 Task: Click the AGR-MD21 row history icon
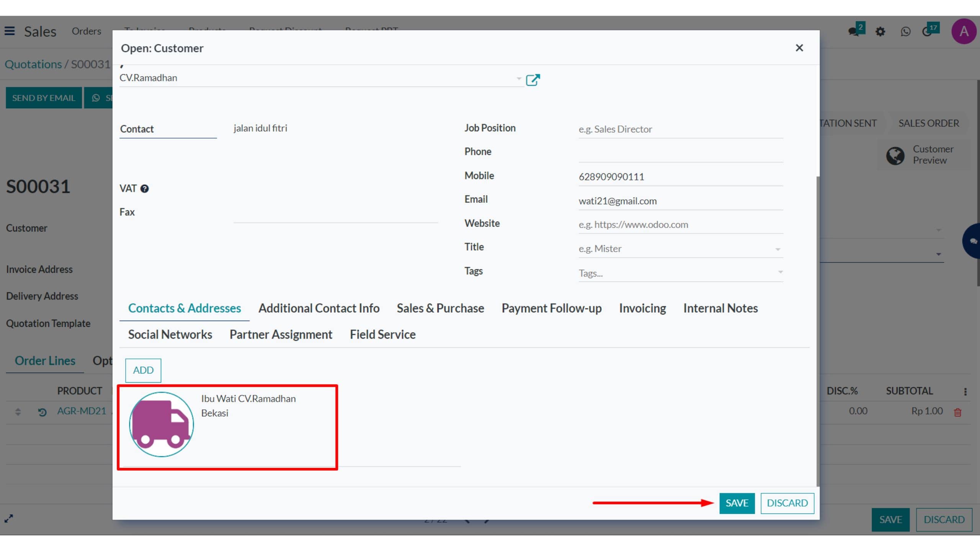point(42,412)
